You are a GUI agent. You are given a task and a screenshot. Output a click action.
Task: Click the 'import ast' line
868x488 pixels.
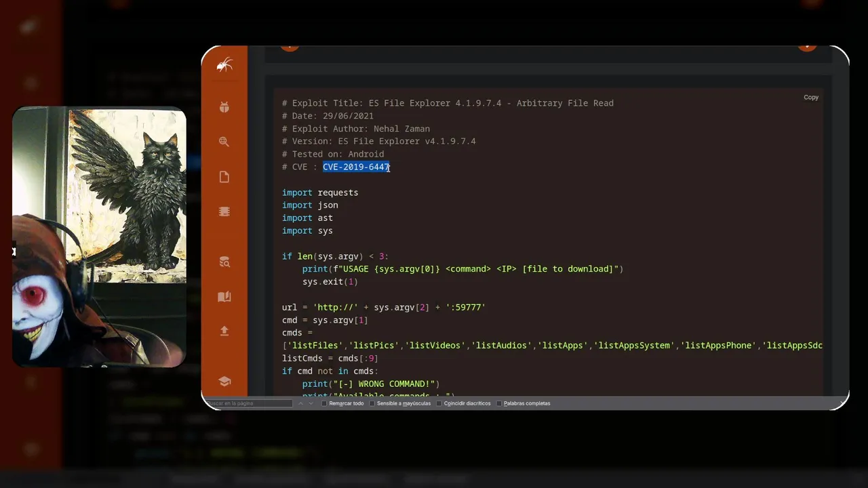coord(307,218)
